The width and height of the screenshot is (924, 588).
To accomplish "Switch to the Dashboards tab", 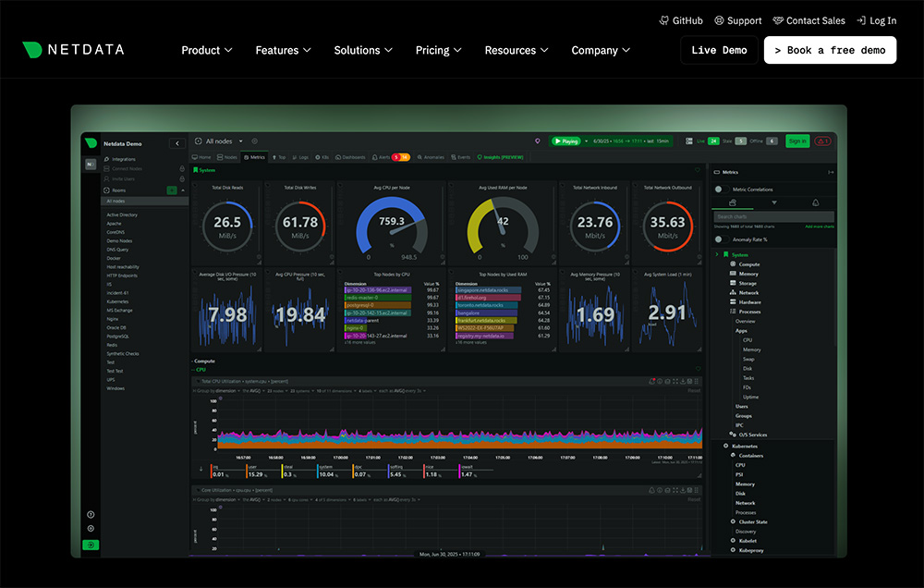I will [x=350, y=157].
